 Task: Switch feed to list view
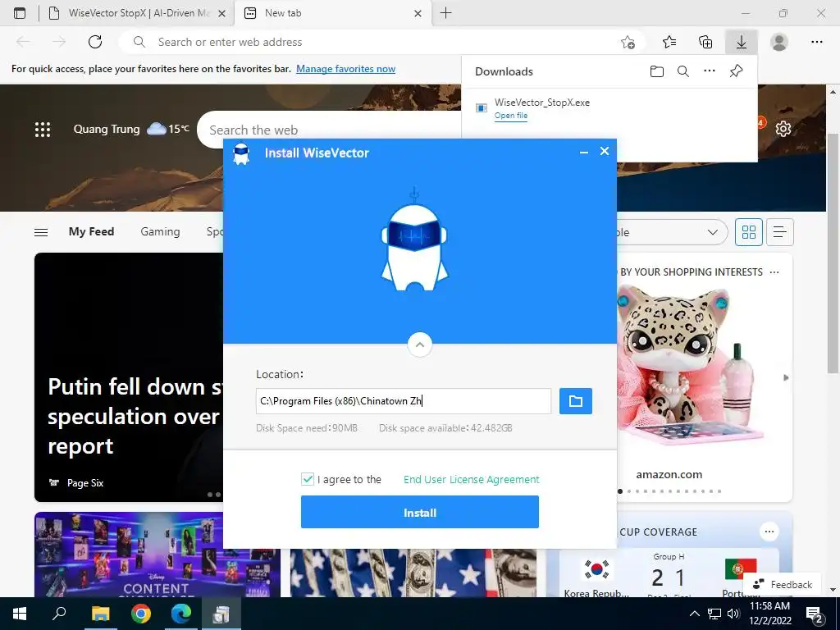[779, 232]
